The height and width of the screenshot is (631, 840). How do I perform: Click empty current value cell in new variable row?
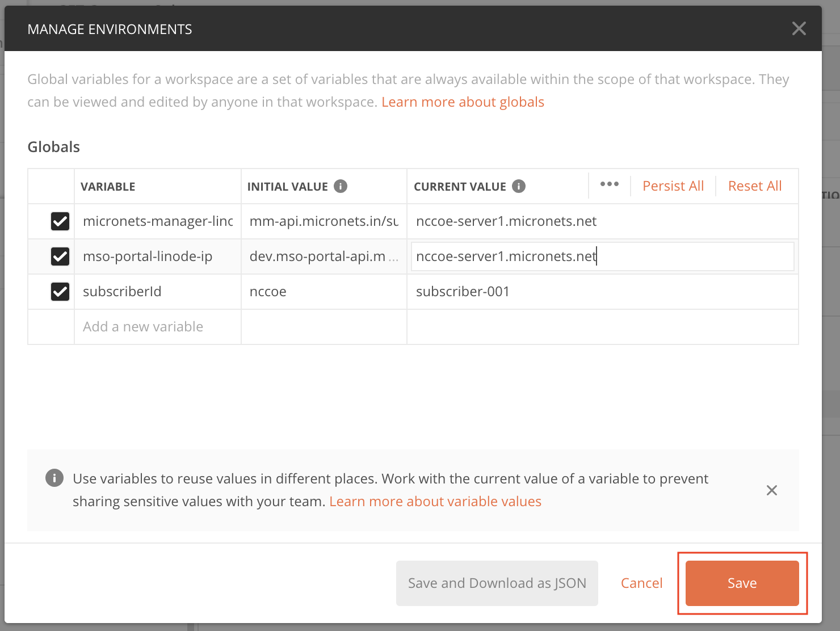pos(603,327)
